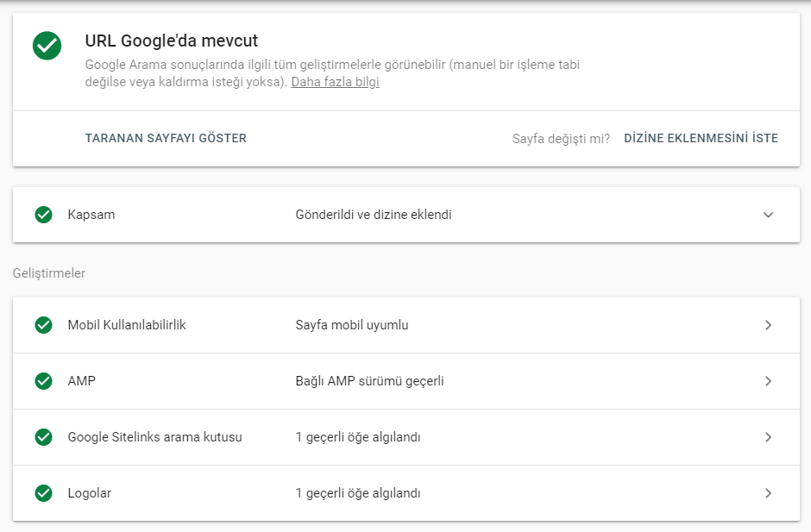This screenshot has height=532, width=811.
Task: Click the Bağlı AMP sürümü geçerli status text
Action: pos(369,381)
